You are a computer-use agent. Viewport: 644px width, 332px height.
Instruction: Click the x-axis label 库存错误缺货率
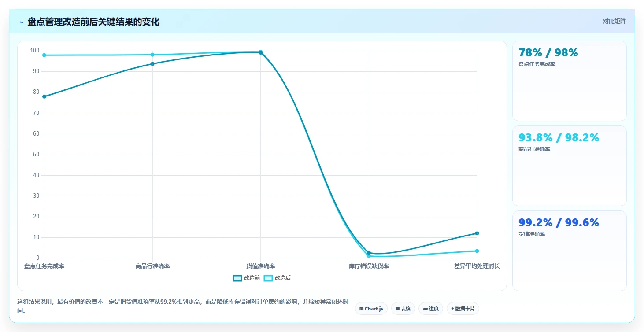[369, 266]
